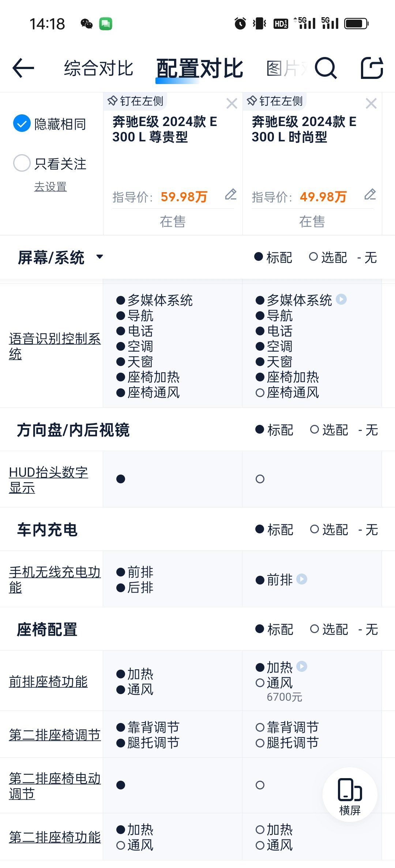The width and height of the screenshot is (395, 868).
Task: Expand 屏幕/系统 category dropdown
Action: pyautogui.click(x=99, y=257)
